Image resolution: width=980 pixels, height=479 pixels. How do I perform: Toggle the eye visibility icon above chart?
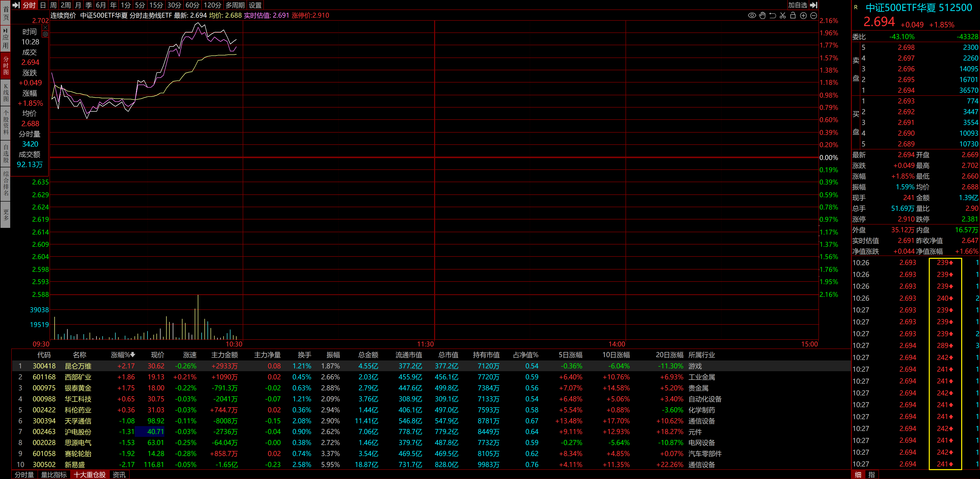pyautogui.click(x=752, y=16)
